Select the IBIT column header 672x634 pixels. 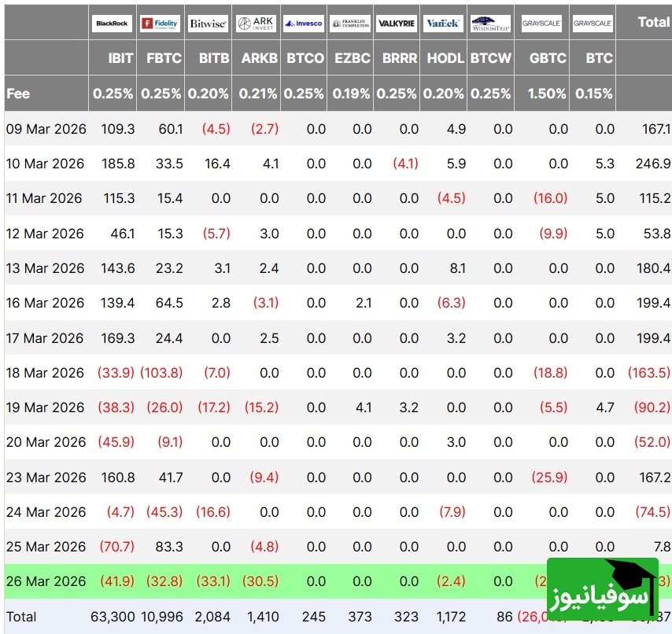[x=120, y=58]
